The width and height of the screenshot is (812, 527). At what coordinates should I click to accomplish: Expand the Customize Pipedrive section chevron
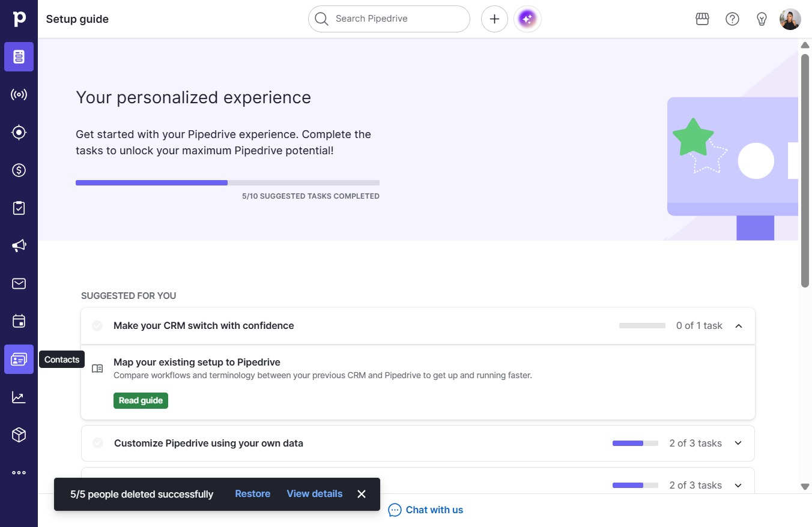[x=738, y=443]
